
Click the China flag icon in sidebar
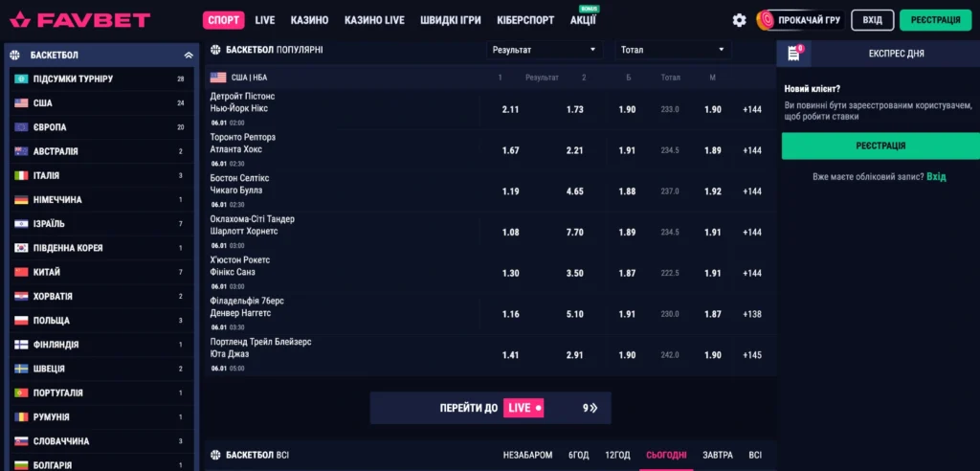click(x=21, y=272)
